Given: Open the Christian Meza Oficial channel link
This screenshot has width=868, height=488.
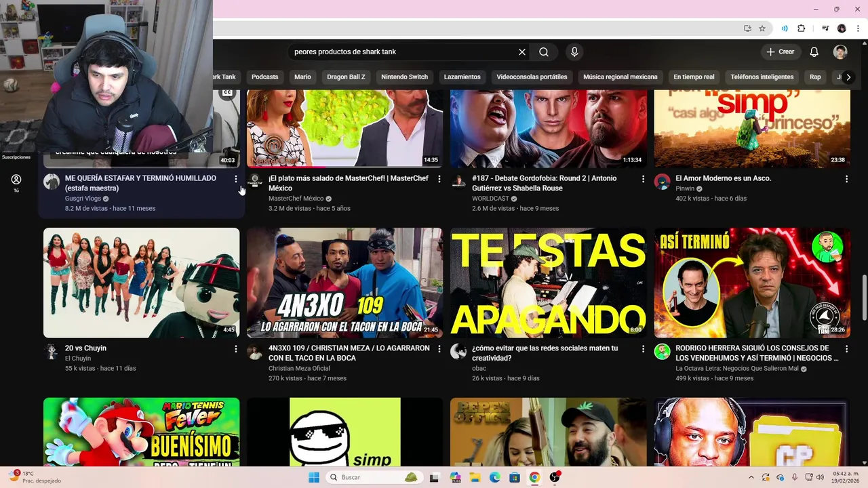Looking at the screenshot, I should [299, 369].
